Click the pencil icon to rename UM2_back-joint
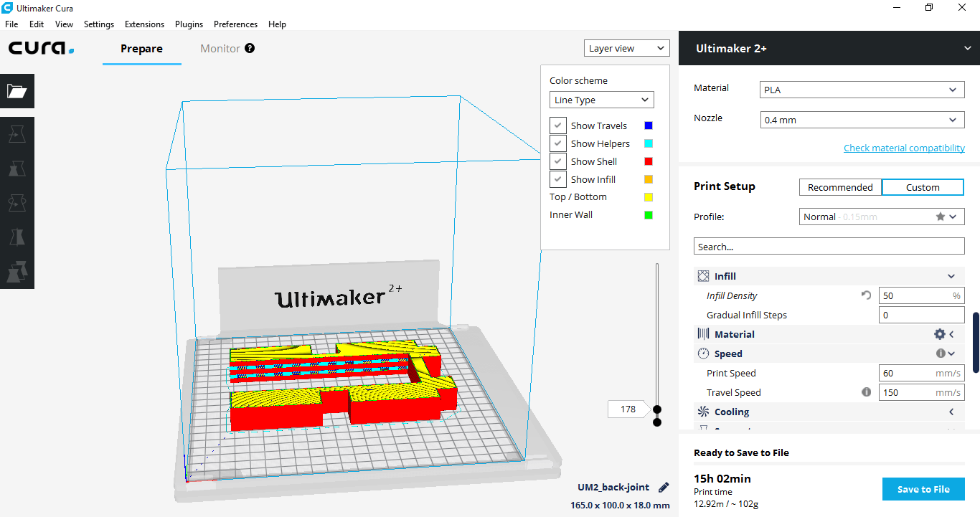The image size is (980, 517). click(664, 488)
